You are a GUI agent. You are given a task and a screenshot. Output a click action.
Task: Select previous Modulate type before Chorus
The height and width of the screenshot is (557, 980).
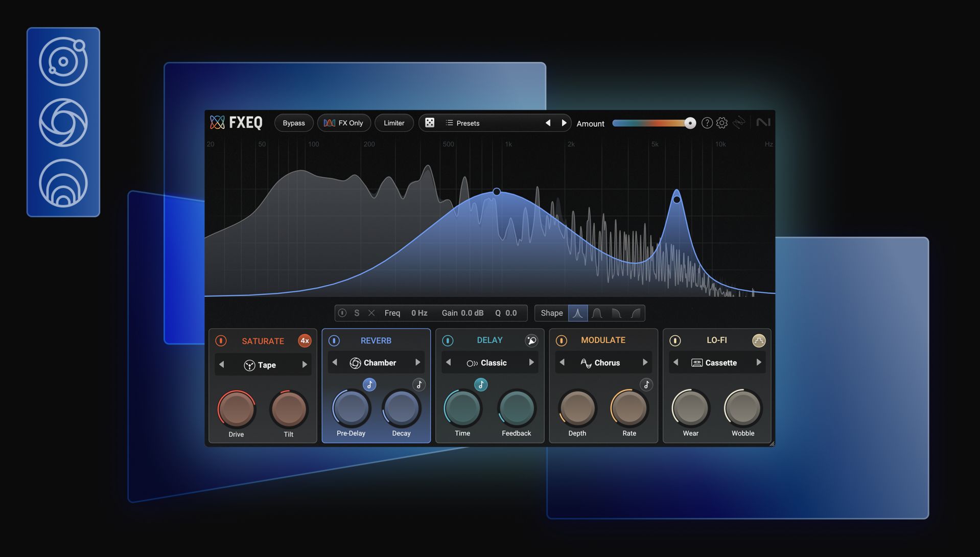(x=562, y=362)
